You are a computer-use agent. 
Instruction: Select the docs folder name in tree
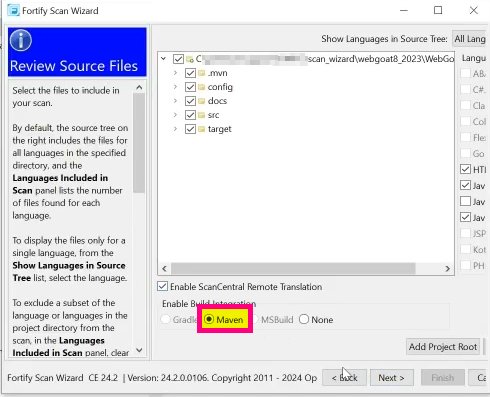pyautogui.click(x=217, y=101)
